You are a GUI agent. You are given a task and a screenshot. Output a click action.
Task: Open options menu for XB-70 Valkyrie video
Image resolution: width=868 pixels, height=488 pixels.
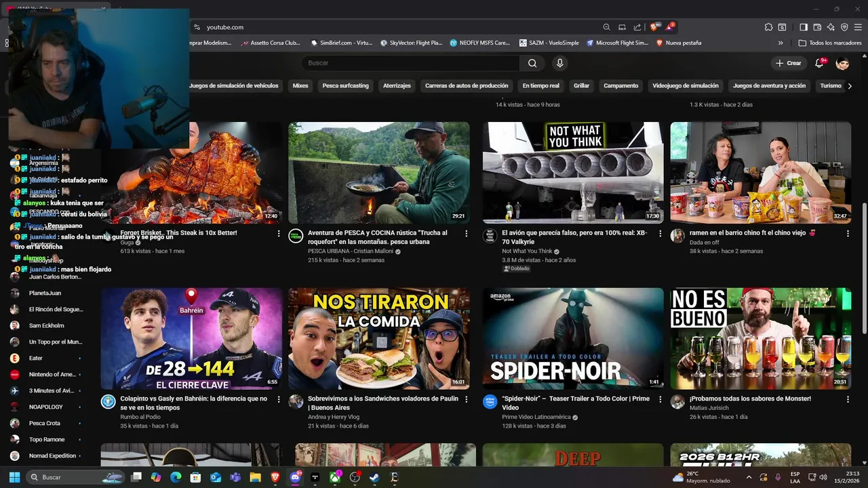[x=660, y=233]
